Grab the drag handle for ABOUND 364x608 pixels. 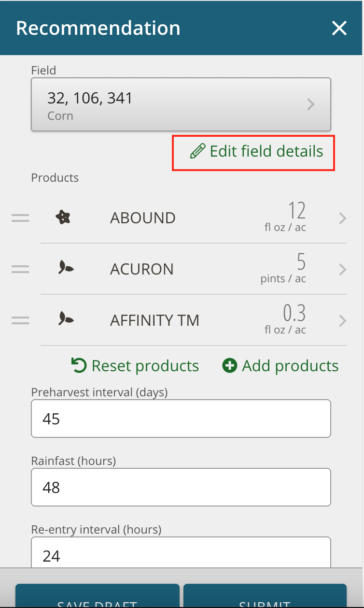20,218
